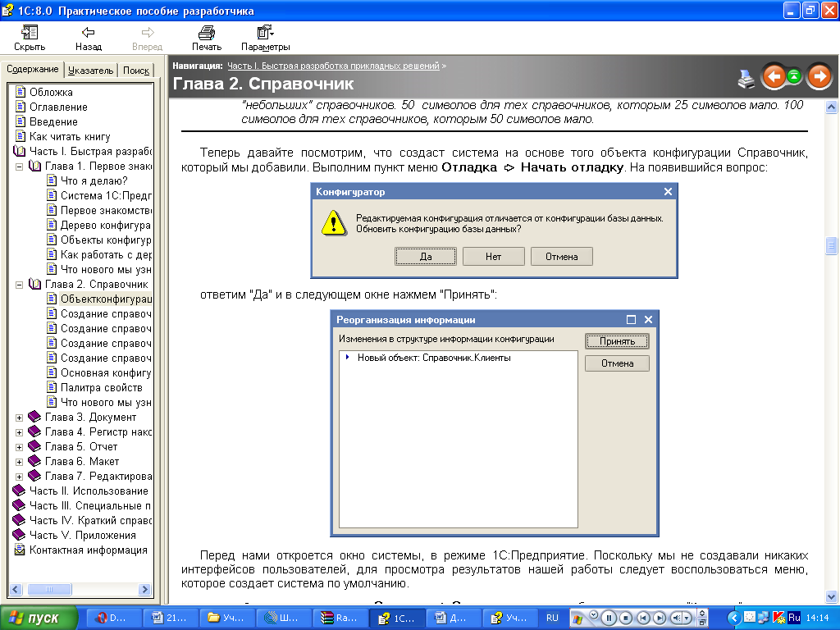The width and height of the screenshot is (840, 630).
Task: Mute volume in the taskbar media player
Action: tap(677, 619)
